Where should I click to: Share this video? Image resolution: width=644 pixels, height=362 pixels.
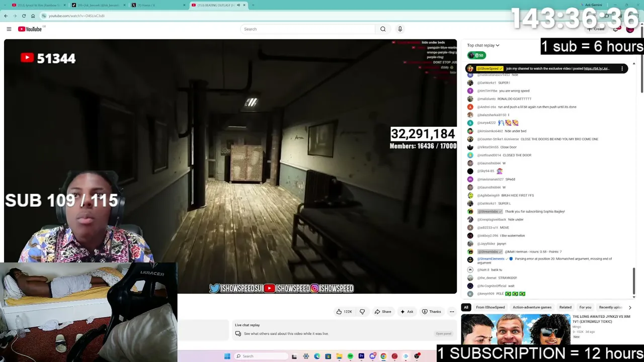click(x=383, y=312)
